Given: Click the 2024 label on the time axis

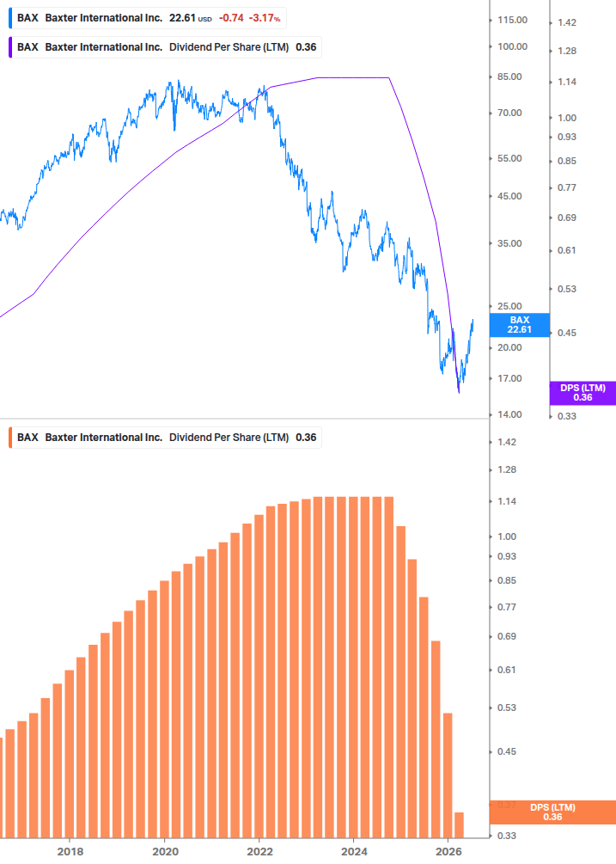Looking at the screenshot, I should tap(354, 852).
